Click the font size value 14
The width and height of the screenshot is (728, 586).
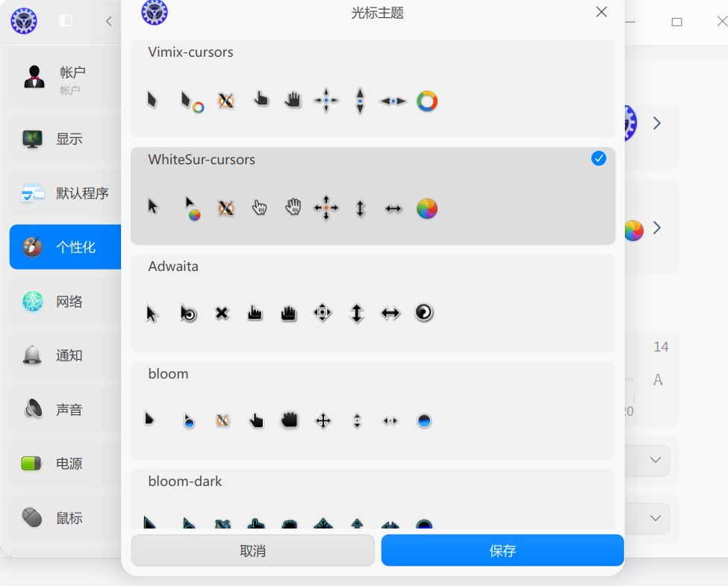click(661, 347)
